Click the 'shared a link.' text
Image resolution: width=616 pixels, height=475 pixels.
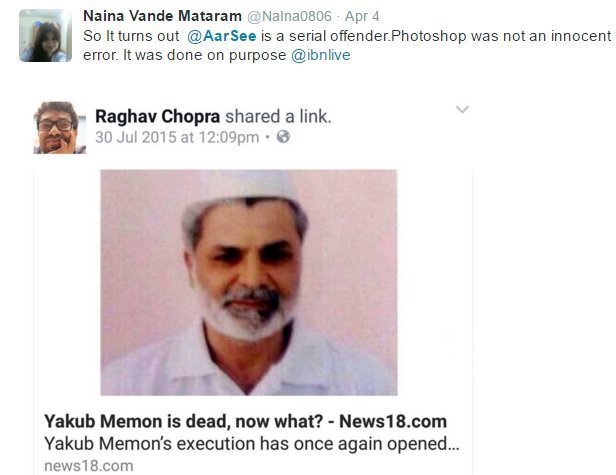278,116
